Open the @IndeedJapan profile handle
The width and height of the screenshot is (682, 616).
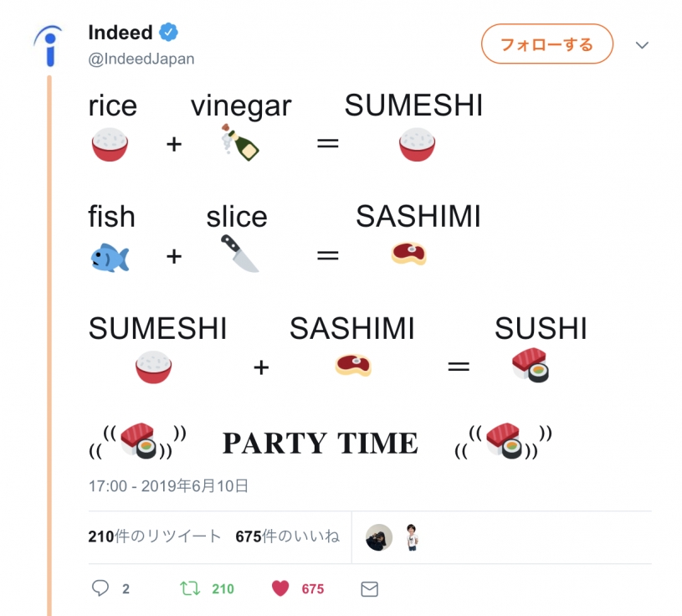tap(140, 59)
